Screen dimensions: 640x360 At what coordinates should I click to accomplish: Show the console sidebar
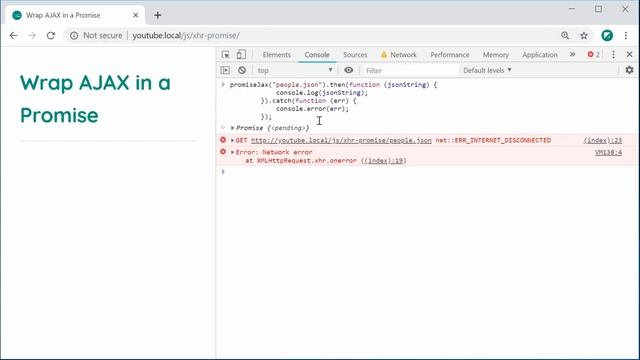[x=225, y=70]
